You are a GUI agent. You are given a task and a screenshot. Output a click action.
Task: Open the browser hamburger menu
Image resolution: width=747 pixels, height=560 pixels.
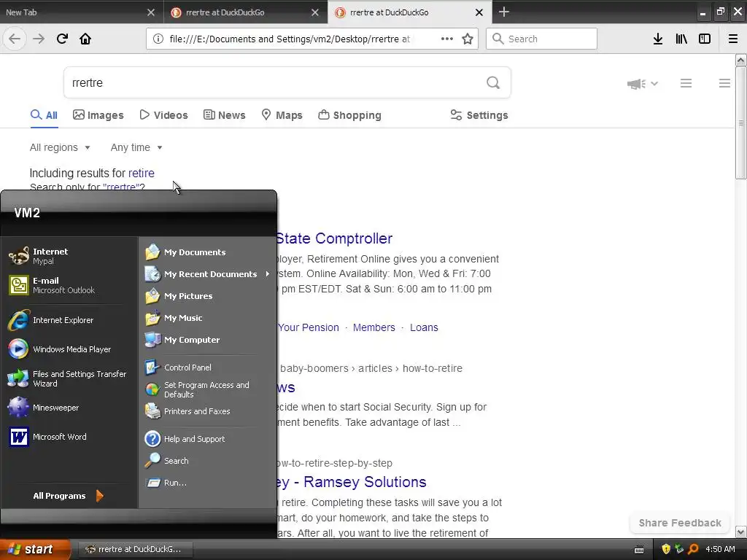(733, 39)
